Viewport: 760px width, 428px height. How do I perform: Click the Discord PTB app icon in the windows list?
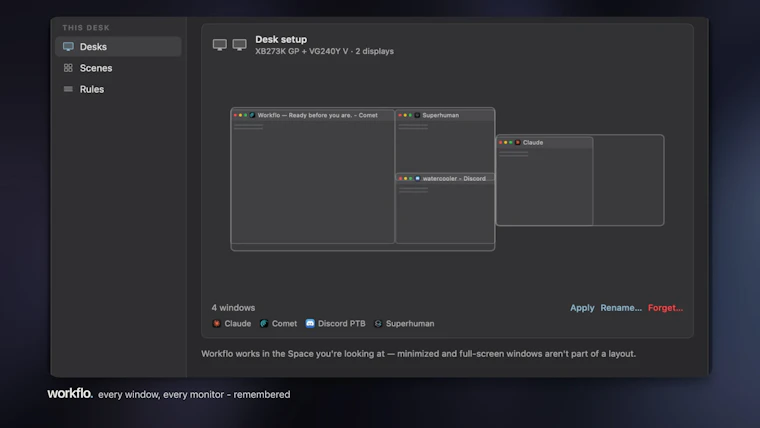[310, 323]
